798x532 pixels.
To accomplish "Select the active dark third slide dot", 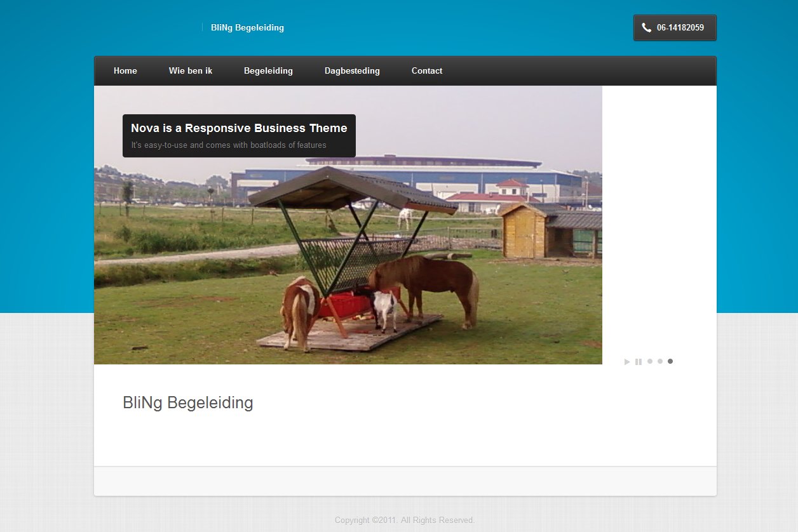I will [670, 361].
